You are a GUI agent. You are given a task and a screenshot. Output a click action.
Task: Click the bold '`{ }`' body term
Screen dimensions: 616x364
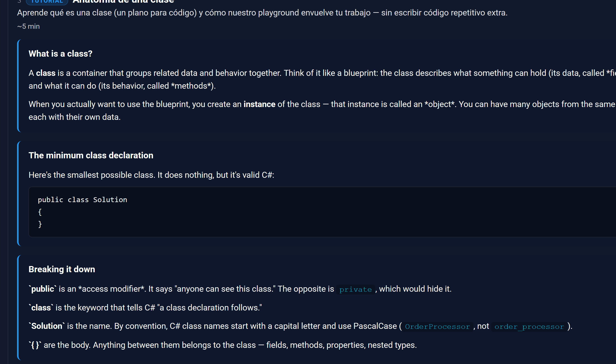coord(35,345)
